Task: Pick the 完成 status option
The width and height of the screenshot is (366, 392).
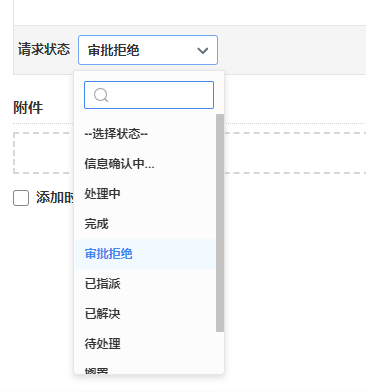Action: pos(145,224)
